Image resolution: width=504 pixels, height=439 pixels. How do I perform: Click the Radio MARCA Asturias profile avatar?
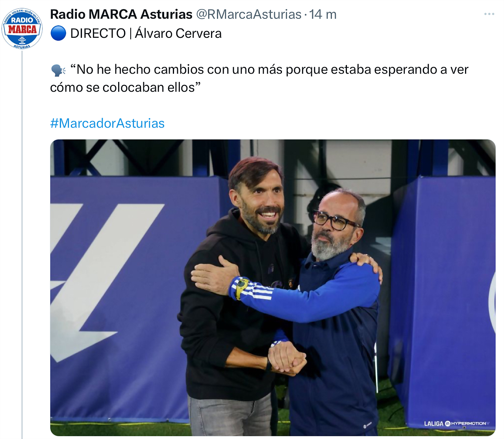pyautogui.click(x=22, y=29)
